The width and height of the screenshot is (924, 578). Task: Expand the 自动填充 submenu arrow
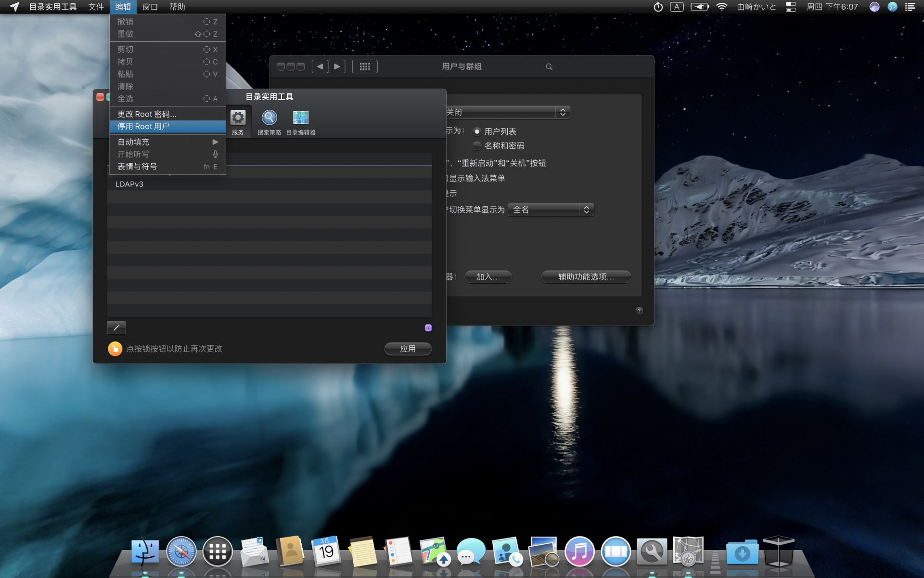click(x=215, y=142)
